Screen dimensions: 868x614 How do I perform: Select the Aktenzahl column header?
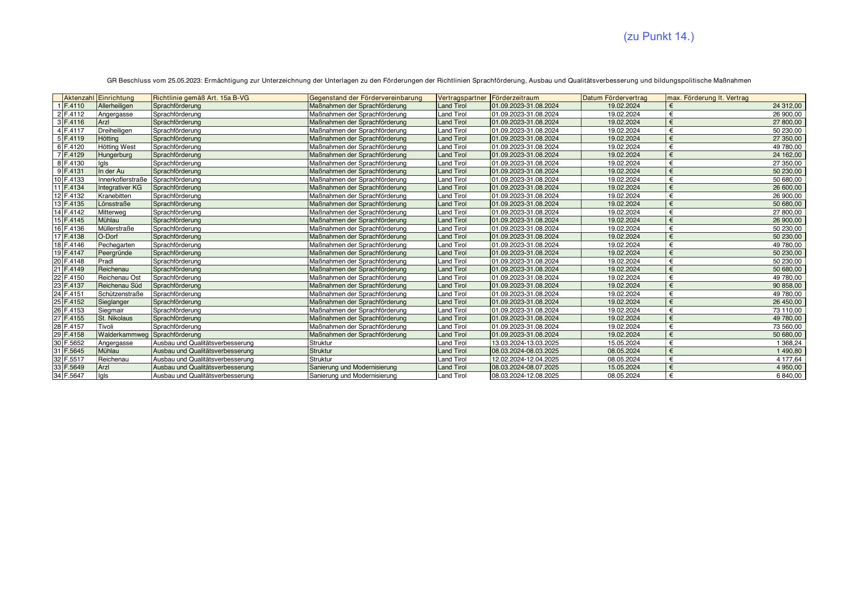pyautogui.click(x=79, y=98)
